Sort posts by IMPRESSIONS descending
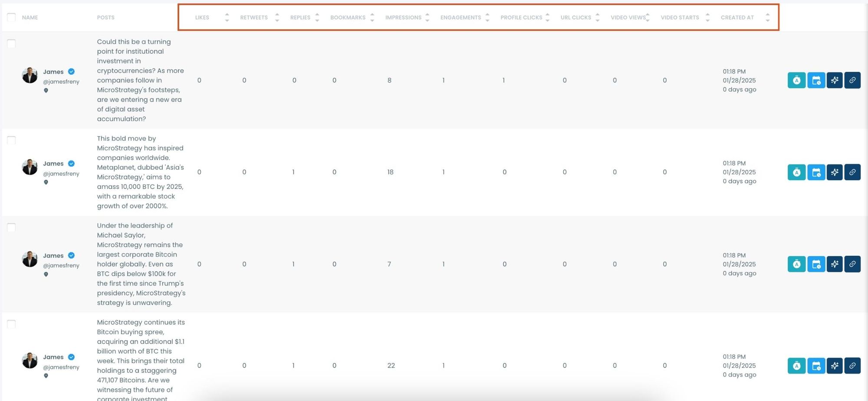This screenshot has width=868, height=401. (x=428, y=20)
